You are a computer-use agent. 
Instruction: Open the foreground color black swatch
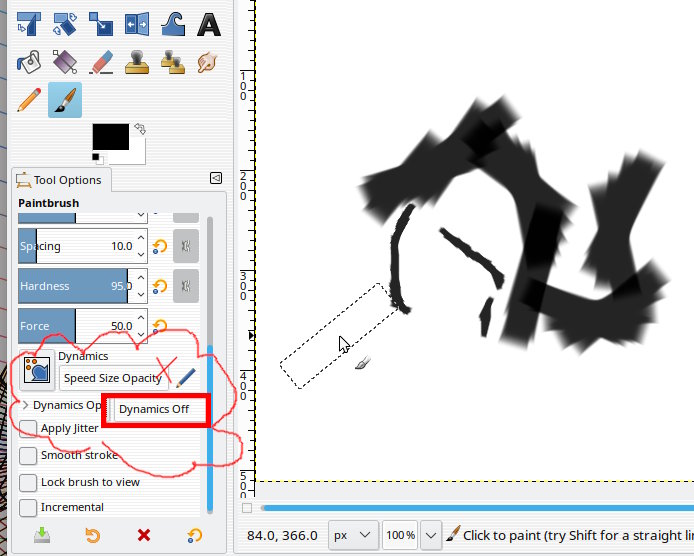click(x=111, y=137)
